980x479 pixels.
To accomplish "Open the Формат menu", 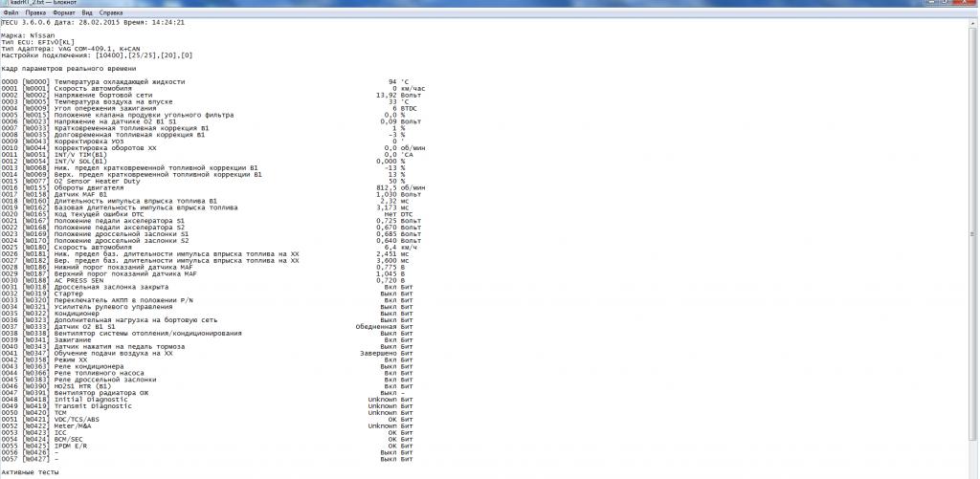I will [x=64, y=12].
